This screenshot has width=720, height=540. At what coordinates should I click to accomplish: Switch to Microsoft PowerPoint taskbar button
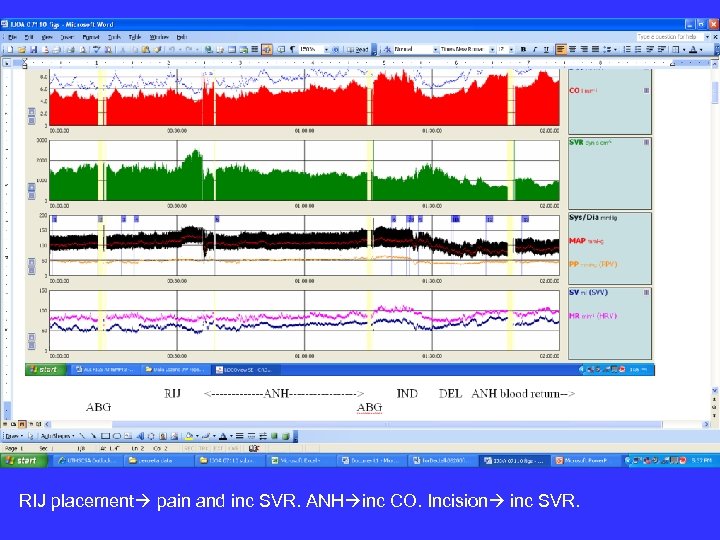585,460
